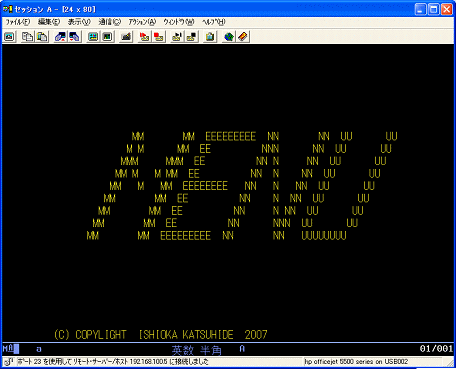Image resolution: width=456 pixels, height=369 pixels.
Task: Click the second red macro stop icon
Action: pos(159,36)
